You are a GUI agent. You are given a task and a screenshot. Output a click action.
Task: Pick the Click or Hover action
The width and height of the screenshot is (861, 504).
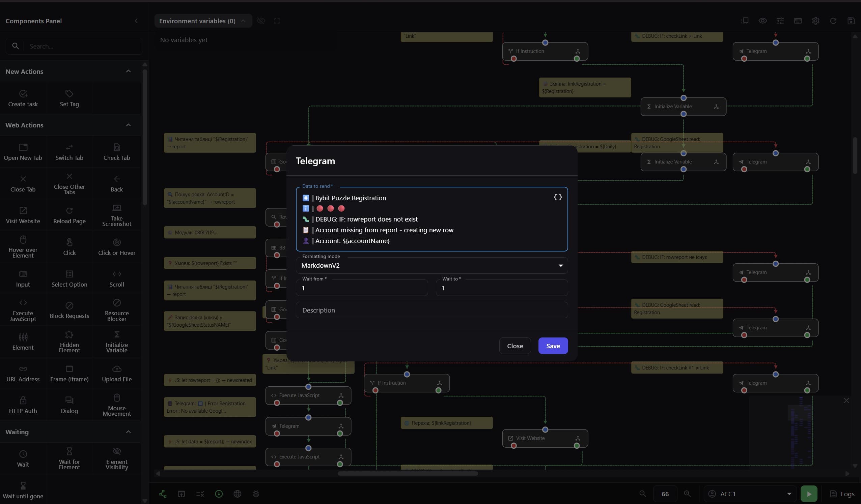[x=116, y=247]
